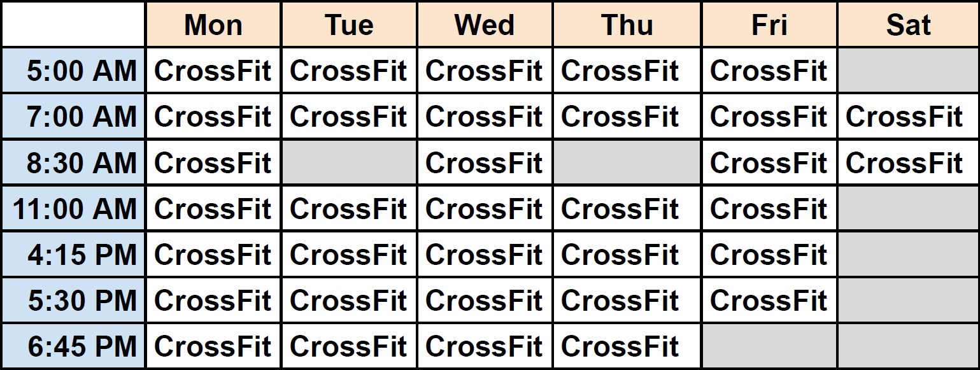Open Saturday 8:30 AM CrossFit class
980x370 pixels.
[x=904, y=163]
